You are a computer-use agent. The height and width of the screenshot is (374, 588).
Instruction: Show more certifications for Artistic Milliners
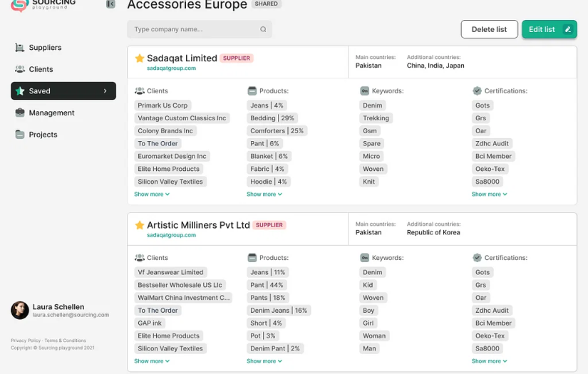(x=490, y=361)
